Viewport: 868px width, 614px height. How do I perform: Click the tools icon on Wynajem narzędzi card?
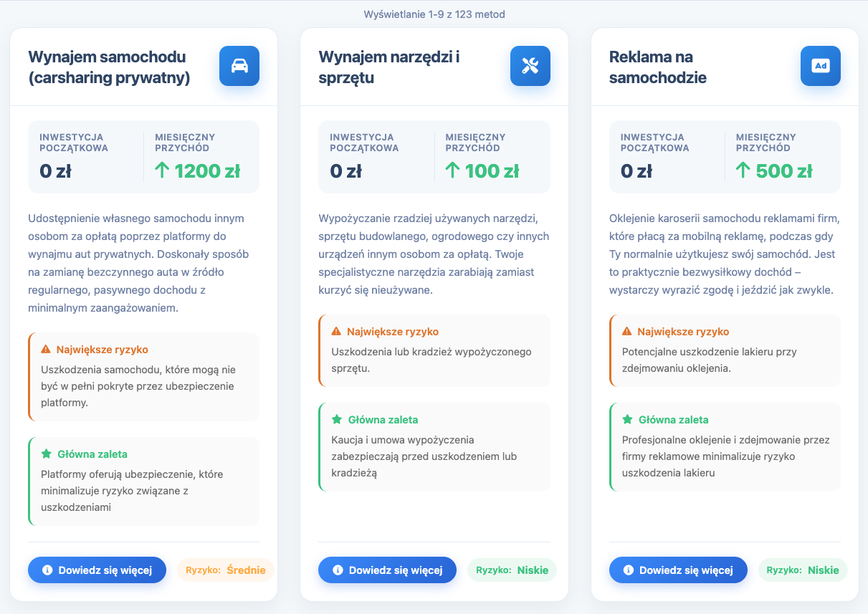[x=530, y=66]
